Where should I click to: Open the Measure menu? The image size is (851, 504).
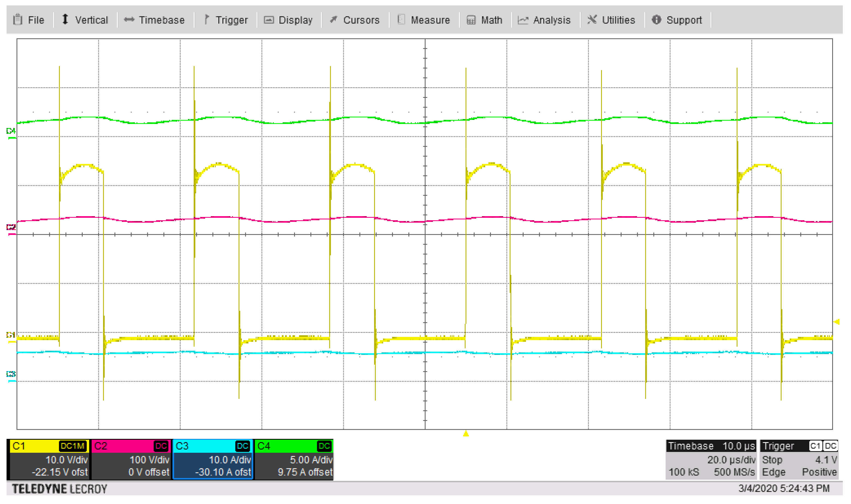424,20
